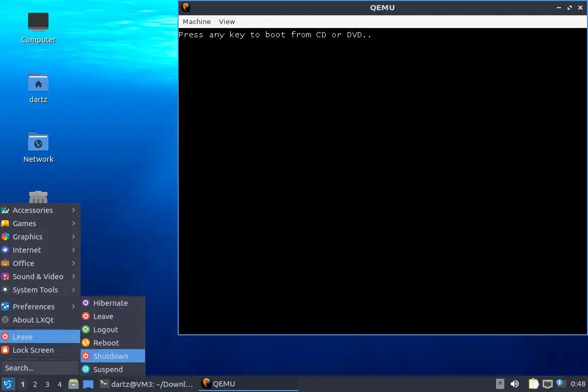Switch to workspace 2
This screenshot has width=588, height=392.
[x=35, y=384]
